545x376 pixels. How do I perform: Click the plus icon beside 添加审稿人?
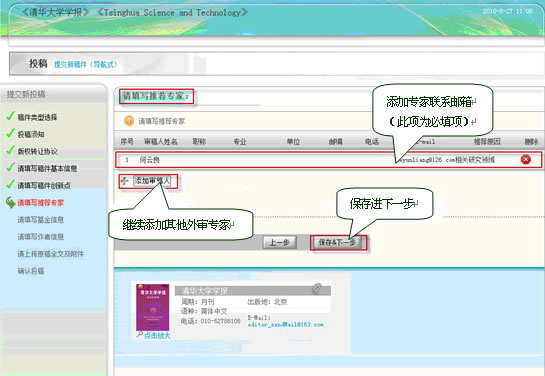click(125, 181)
